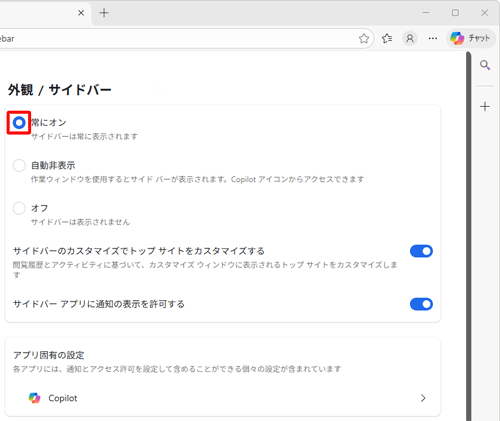Open Copilot chat button
This screenshot has height=421, width=500.
pos(471,39)
